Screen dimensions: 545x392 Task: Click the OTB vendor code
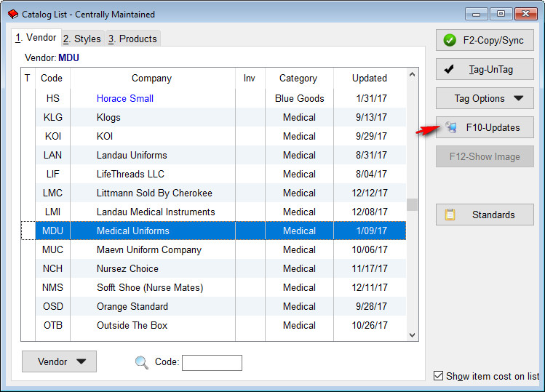pyautogui.click(x=53, y=325)
